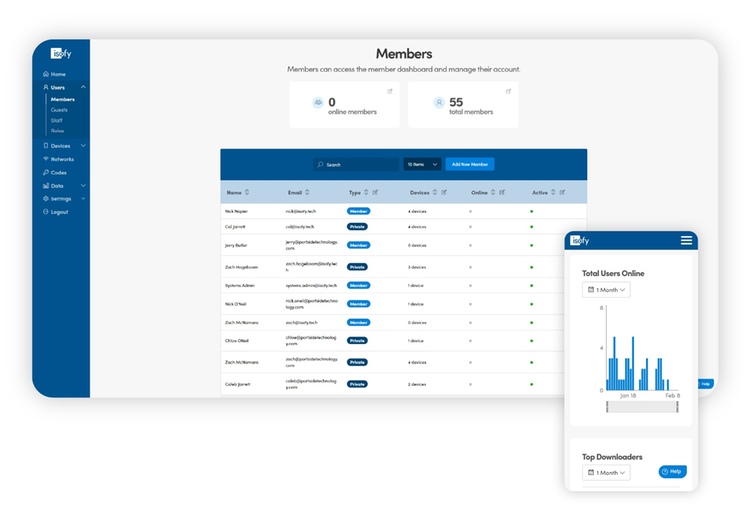Click left handle of chart range slider
Viewport: 750px width, 531px height.
pos(607,407)
